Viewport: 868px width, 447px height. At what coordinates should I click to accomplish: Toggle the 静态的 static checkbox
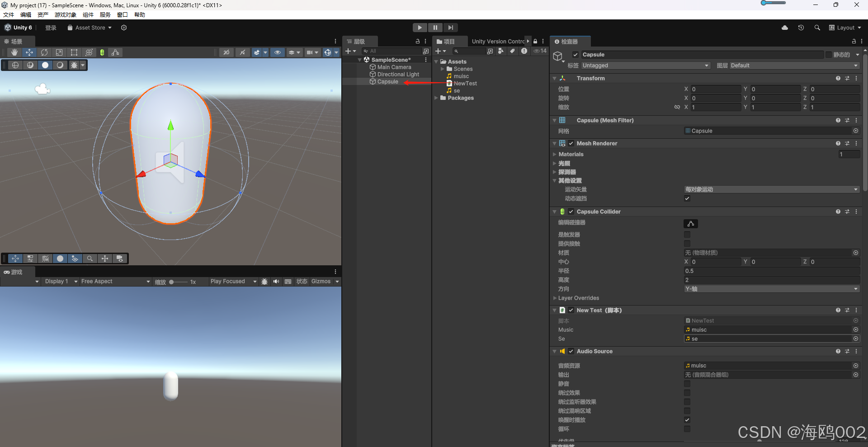[x=829, y=55]
